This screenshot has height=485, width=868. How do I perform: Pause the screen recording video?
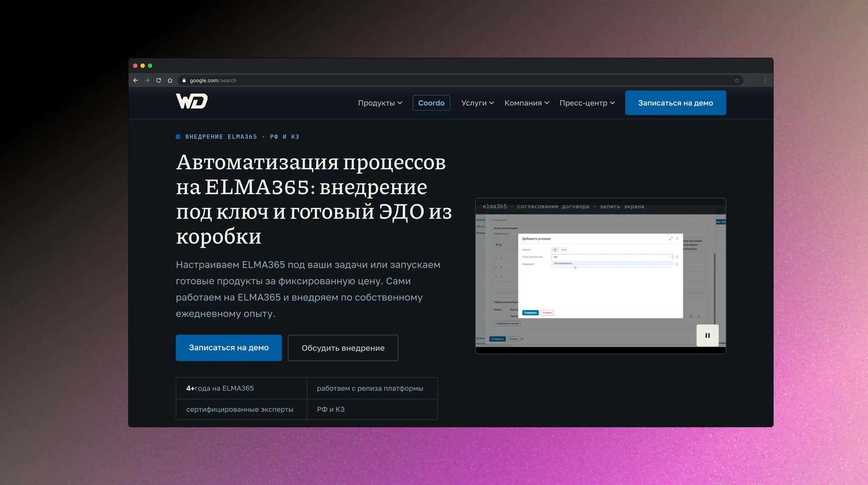coord(707,335)
